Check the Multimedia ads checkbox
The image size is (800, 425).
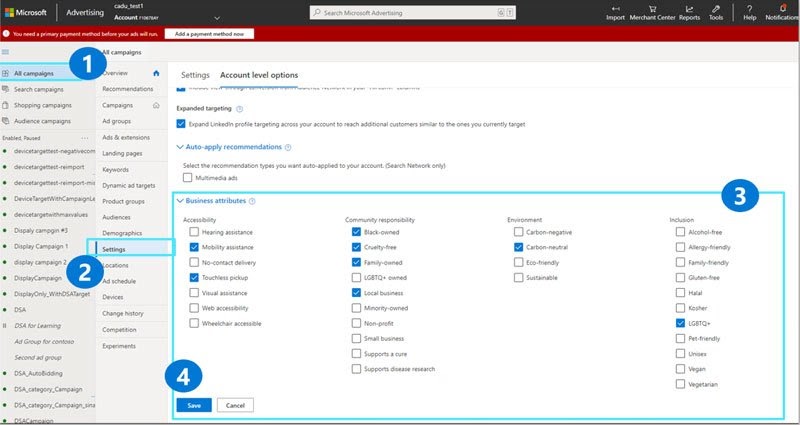188,178
